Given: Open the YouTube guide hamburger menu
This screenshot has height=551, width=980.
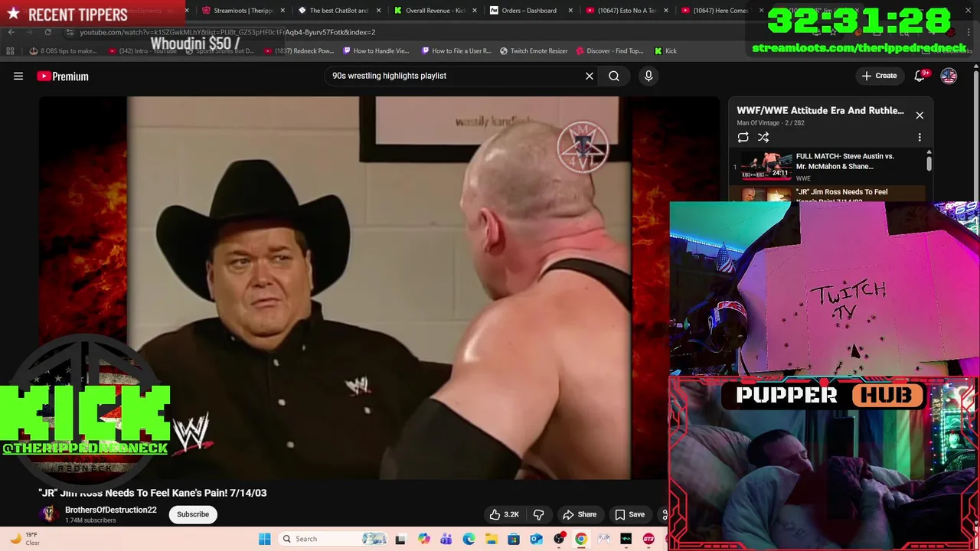Looking at the screenshot, I should pyautogui.click(x=18, y=76).
